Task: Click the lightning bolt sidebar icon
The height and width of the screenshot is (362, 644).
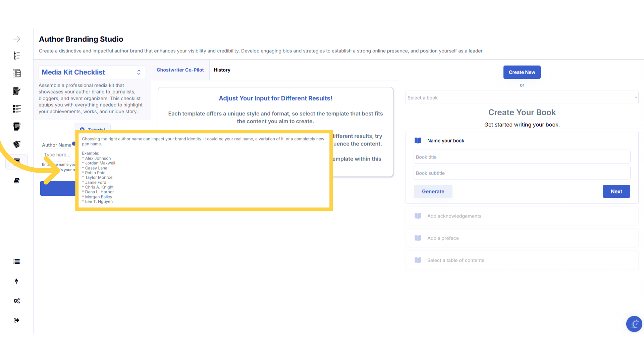Action: pyautogui.click(x=17, y=281)
